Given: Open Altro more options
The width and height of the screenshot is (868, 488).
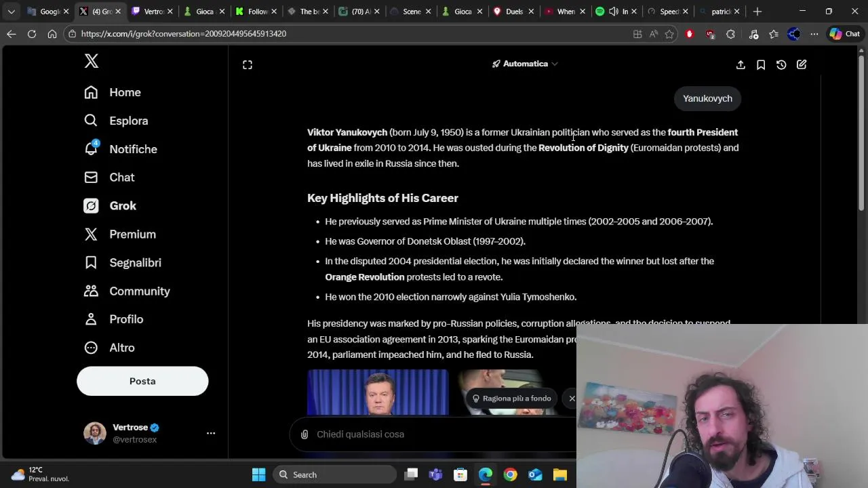Looking at the screenshot, I should point(109,348).
